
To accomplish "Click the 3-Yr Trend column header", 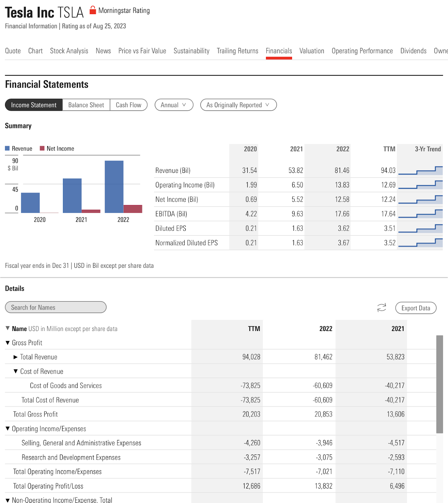I will pyautogui.click(x=428, y=149).
